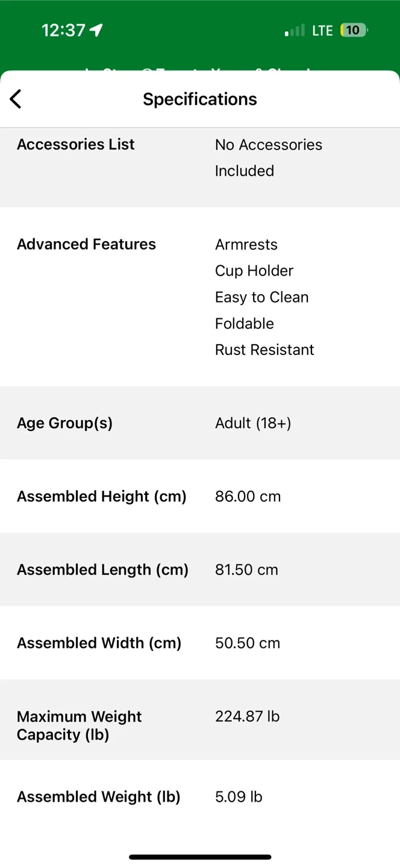The image size is (400, 868).
Task: Tap the 224.87 lb capacity value
Action: tap(247, 717)
